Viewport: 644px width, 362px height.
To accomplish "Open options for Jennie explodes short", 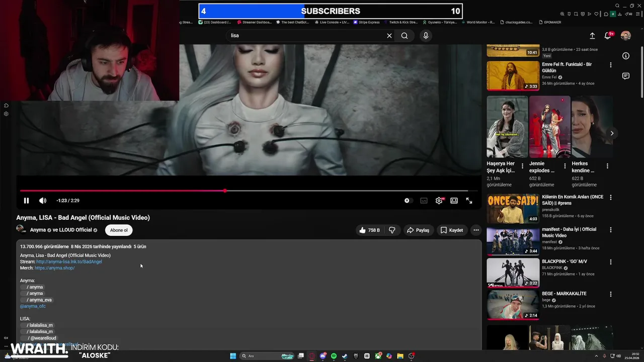I will coord(565,166).
